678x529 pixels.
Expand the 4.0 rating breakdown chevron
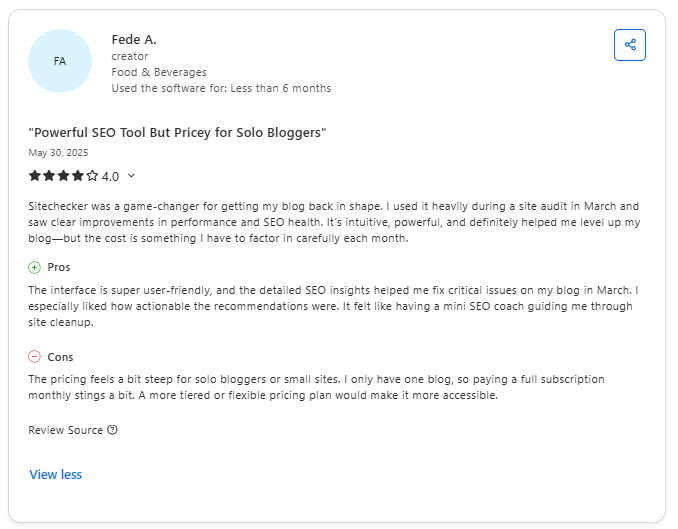pos(131,176)
